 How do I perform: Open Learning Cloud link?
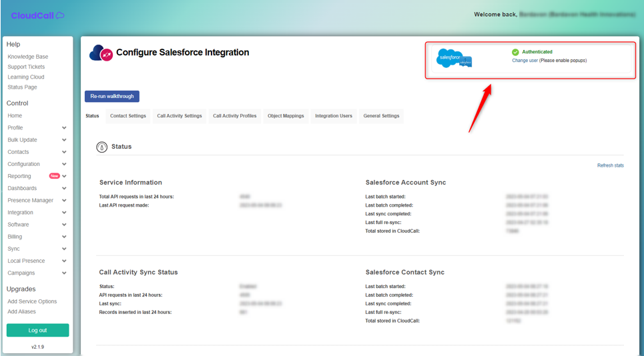point(26,77)
